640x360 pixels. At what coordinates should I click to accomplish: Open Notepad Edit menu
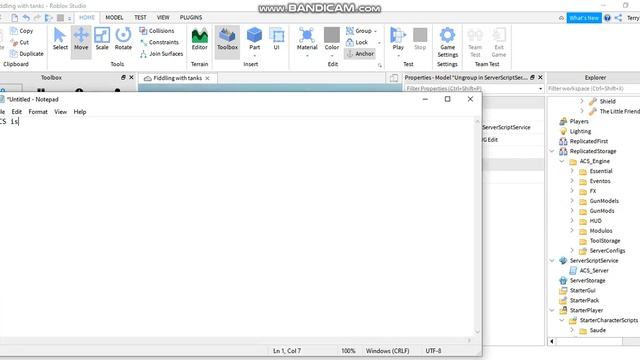coord(16,111)
